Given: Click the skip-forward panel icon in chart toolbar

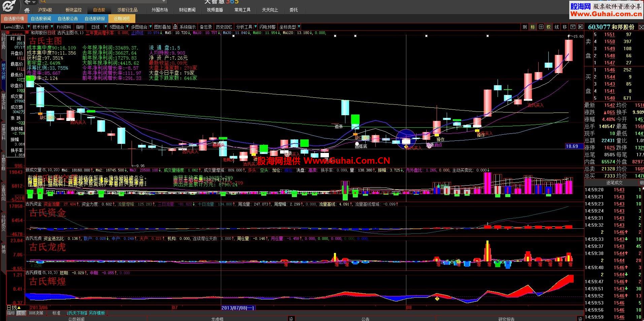Looking at the screenshot, I should pyautogui.click(x=581, y=27).
